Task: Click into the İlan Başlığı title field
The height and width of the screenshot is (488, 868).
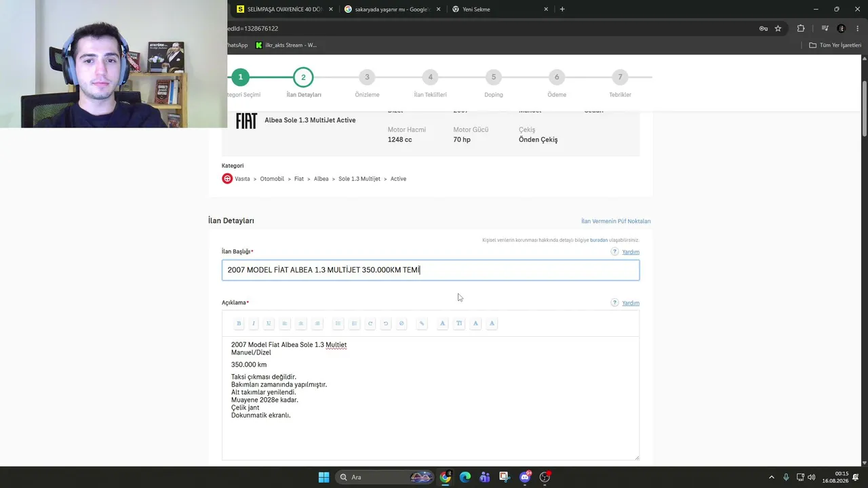Action: [431, 270]
